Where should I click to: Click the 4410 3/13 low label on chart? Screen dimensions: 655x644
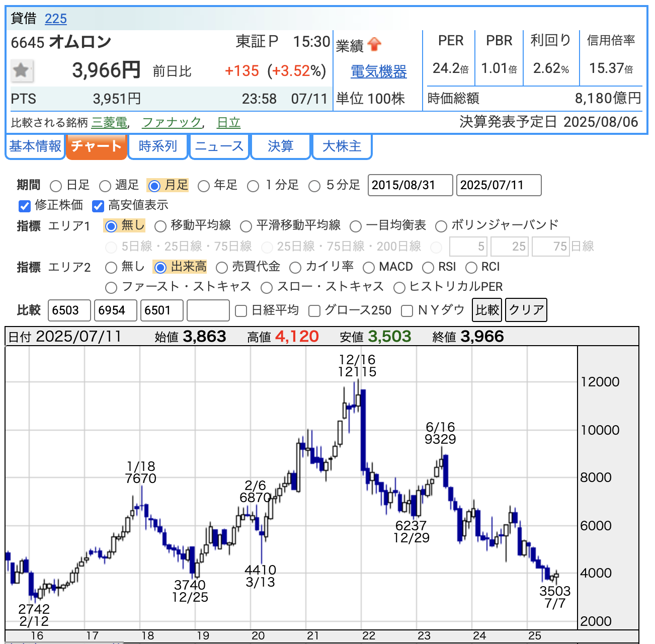260,576
